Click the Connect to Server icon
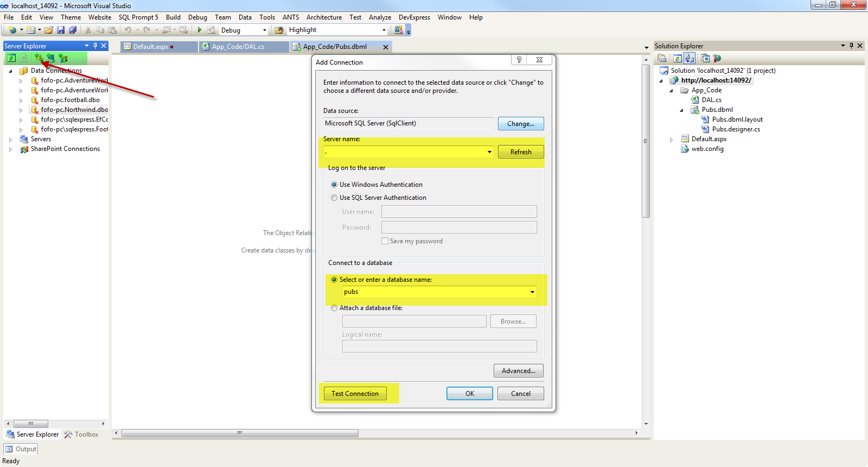This screenshot has height=467, width=868. [50, 58]
